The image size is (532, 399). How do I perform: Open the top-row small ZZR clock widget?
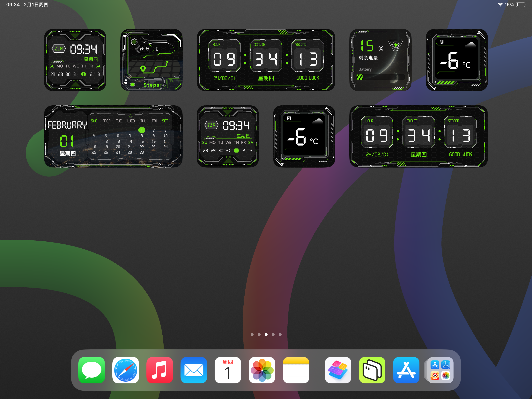[x=75, y=60]
